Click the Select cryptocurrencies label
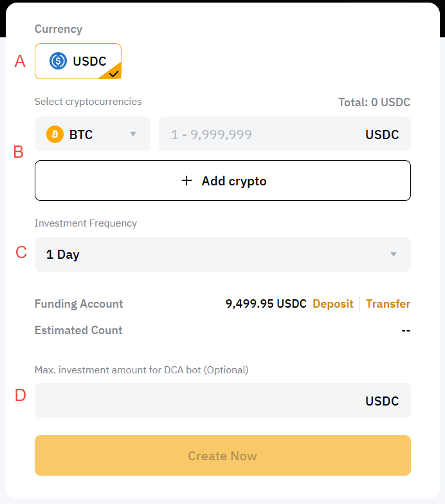The height and width of the screenshot is (504, 445). (x=88, y=102)
